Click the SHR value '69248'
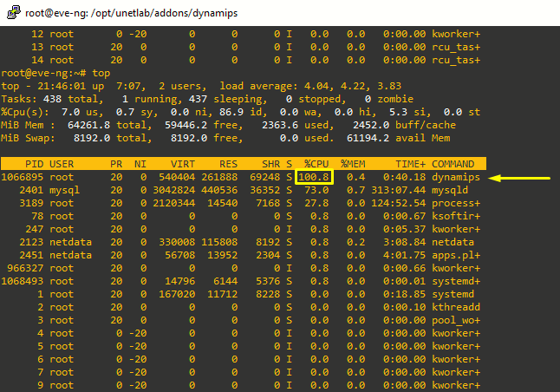Image resolution: width=560 pixels, height=392 pixels. click(x=264, y=177)
